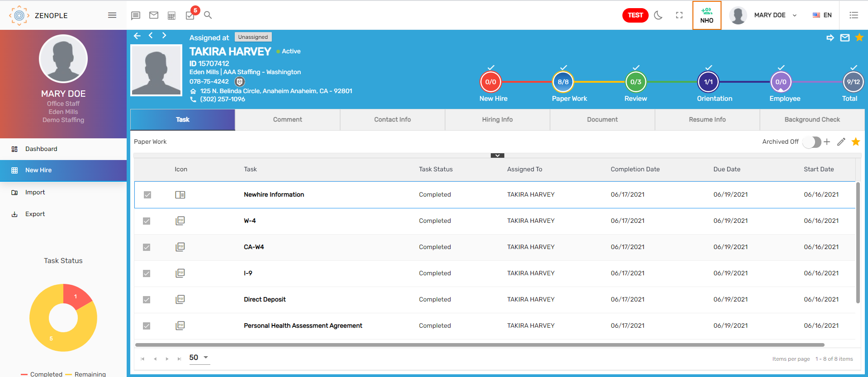Change items per page dropdown 50
Screen dimensions: 868x377
(x=199, y=358)
